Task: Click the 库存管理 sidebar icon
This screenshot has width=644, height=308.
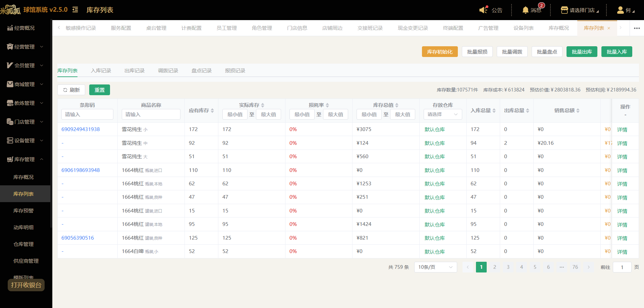Action: point(10,159)
